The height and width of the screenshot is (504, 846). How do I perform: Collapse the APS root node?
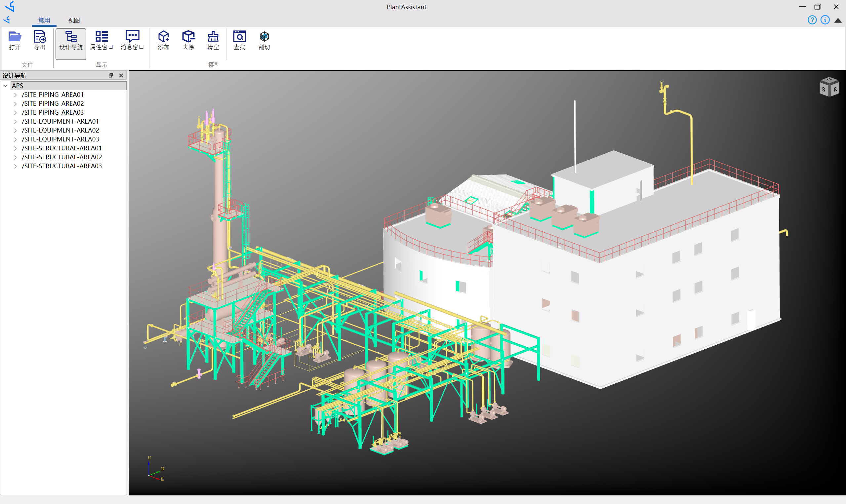coord(5,86)
